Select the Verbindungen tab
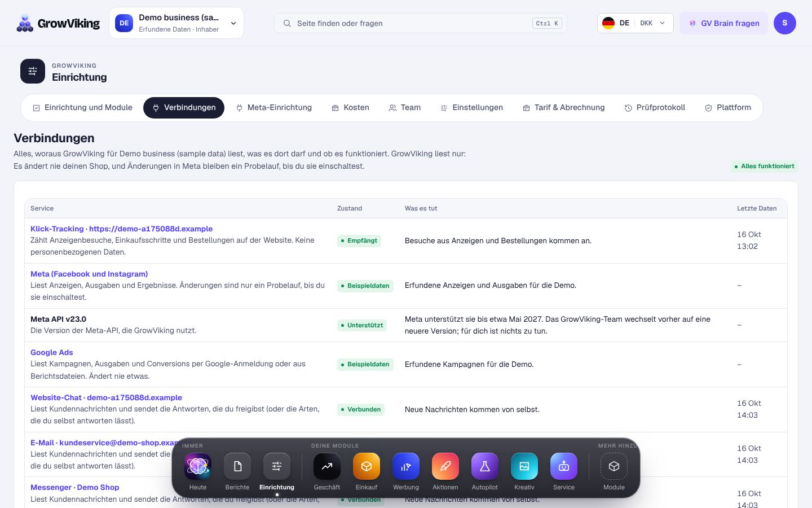The width and height of the screenshot is (812, 508). [x=184, y=108]
